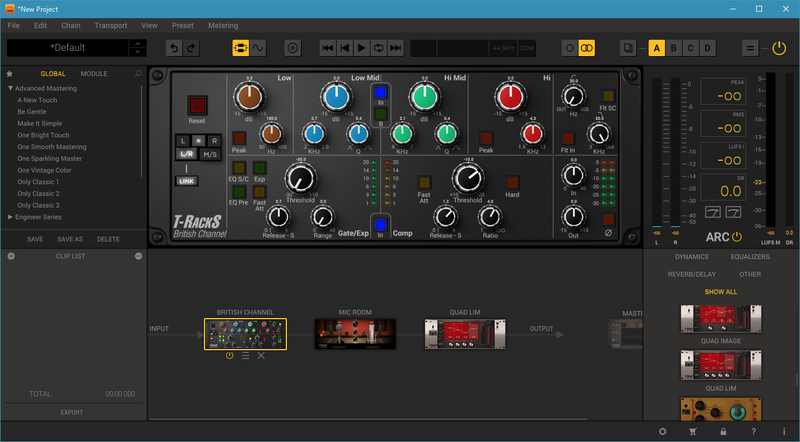This screenshot has height=442, width=800.
Task: Click the equal gain compare icon
Action: tap(750, 48)
